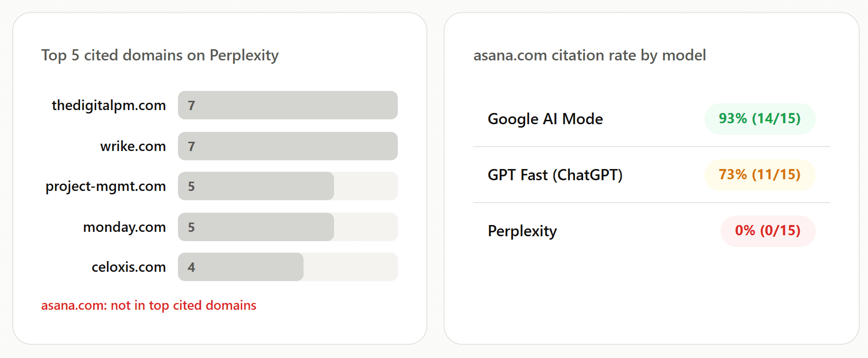Click asana.com citation rate by model title
Viewport: 868px width, 358px height.
click(590, 56)
